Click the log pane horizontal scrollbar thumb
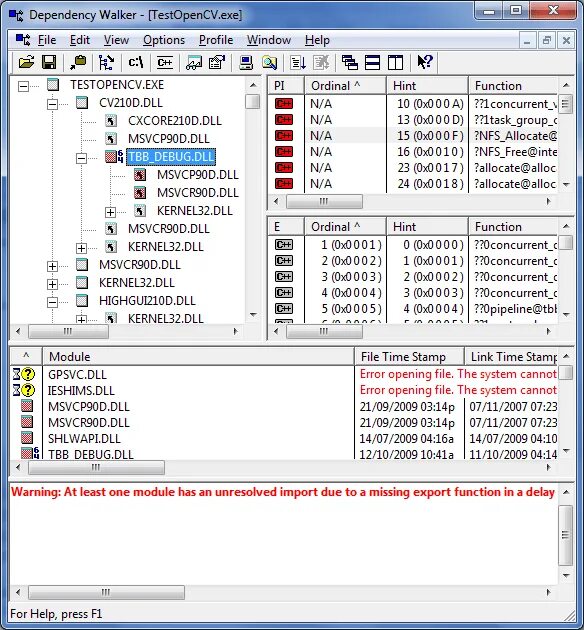 [x=106, y=592]
